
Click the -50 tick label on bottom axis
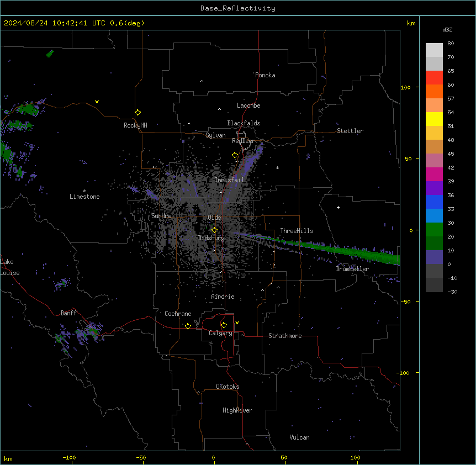pyautogui.click(x=141, y=457)
